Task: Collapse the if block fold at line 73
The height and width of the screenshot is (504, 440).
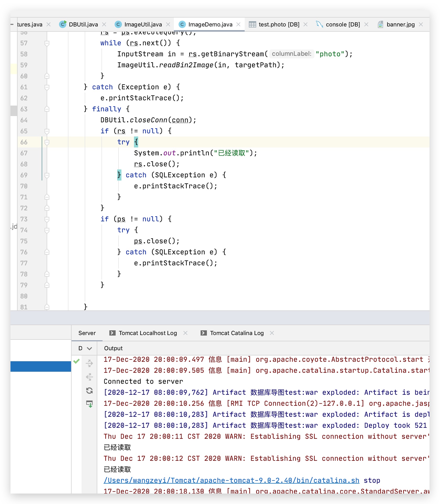Action: pyautogui.click(x=47, y=219)
